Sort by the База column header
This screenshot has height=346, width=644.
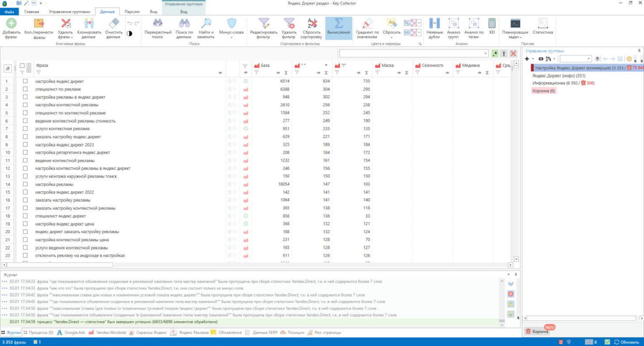[x=265, y=66]
